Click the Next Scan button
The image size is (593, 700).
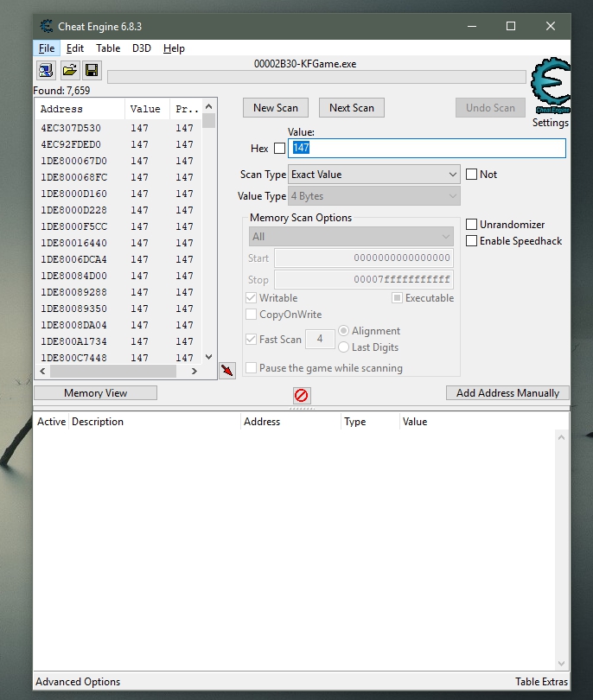[352, 107]
